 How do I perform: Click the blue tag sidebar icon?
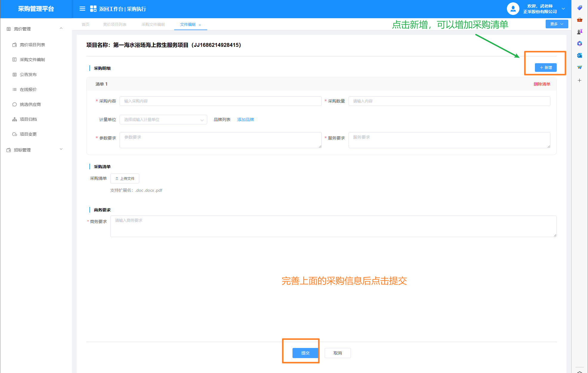pos(579,8)
